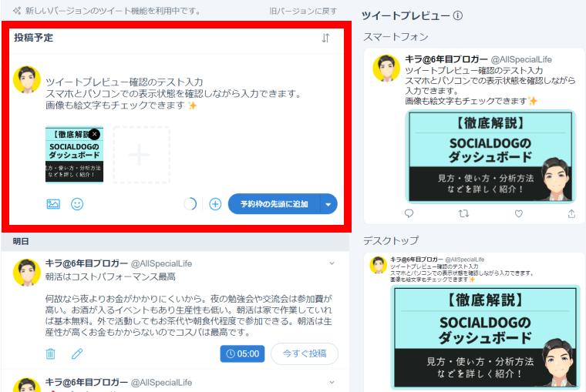Expand the chevron on the second scheduled tweet
Viewport: 586px width, 392px height.
[x=332, y=382]
